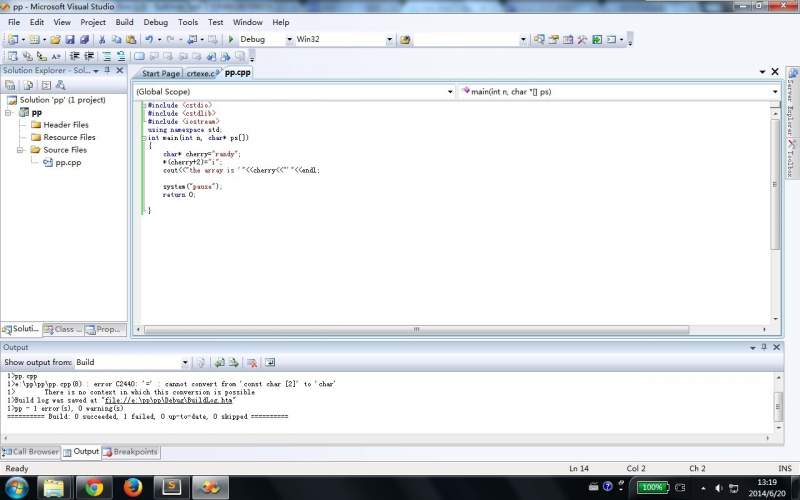Pin the Output panel (auto hide)
800x500 pixels.
coord(764,347)
